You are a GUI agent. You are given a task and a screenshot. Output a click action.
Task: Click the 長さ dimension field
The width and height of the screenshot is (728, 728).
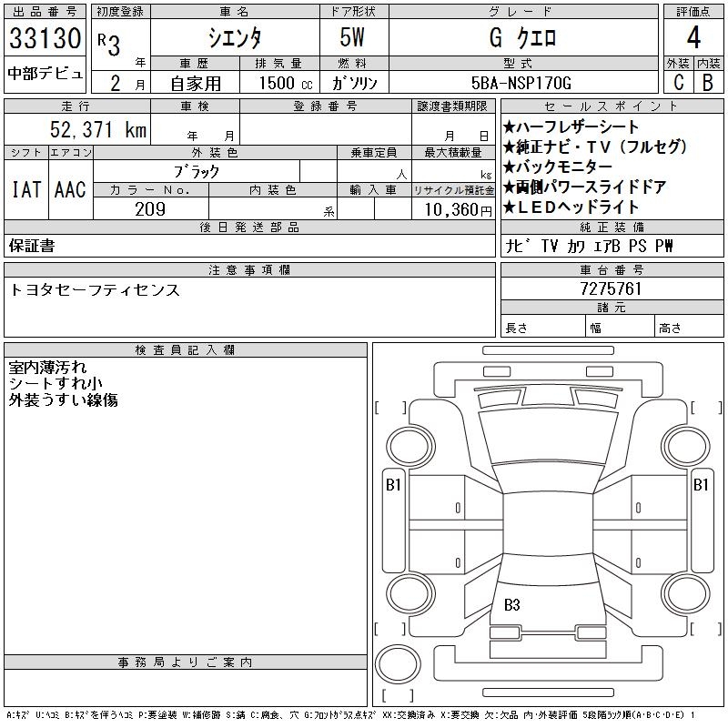tap(542, 327)
